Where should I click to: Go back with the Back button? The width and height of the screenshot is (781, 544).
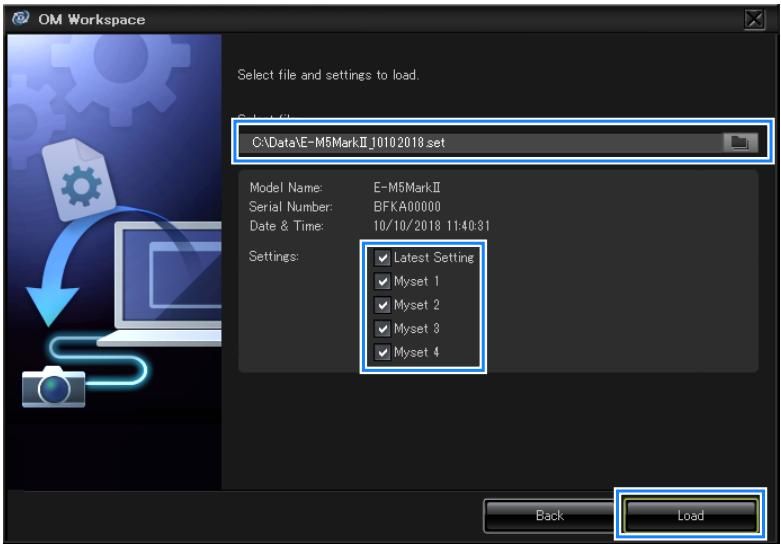coord(549,515)
